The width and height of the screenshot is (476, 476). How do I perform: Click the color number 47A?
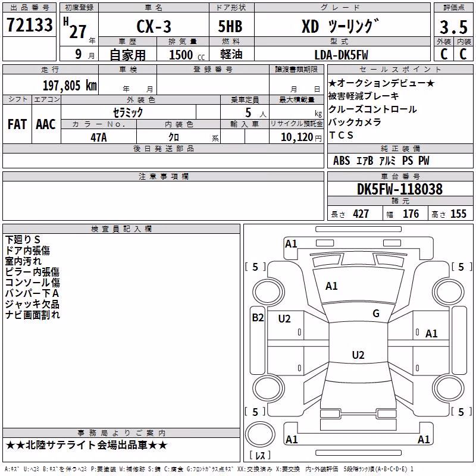[x=99, y=137]
